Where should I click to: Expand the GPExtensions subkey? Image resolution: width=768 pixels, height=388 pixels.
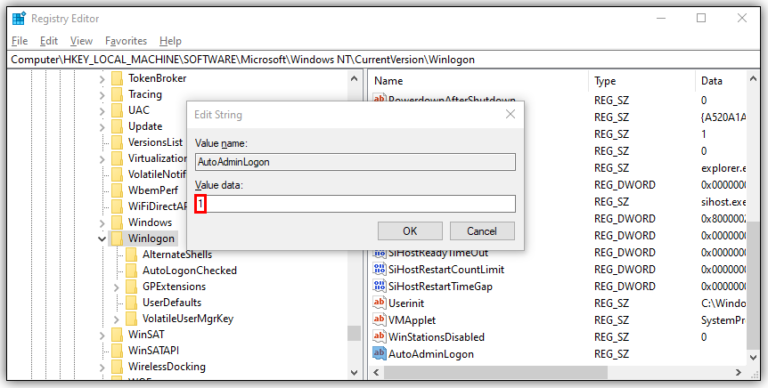coord(116,288)
